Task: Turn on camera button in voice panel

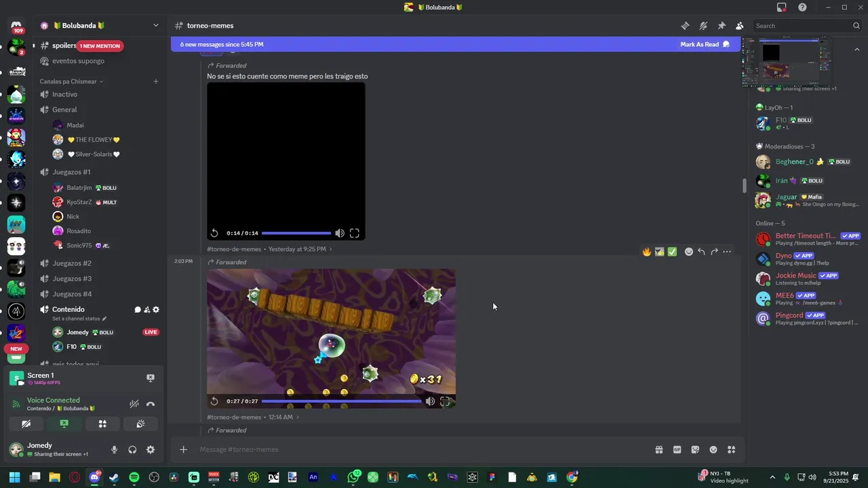Action: 26,424
